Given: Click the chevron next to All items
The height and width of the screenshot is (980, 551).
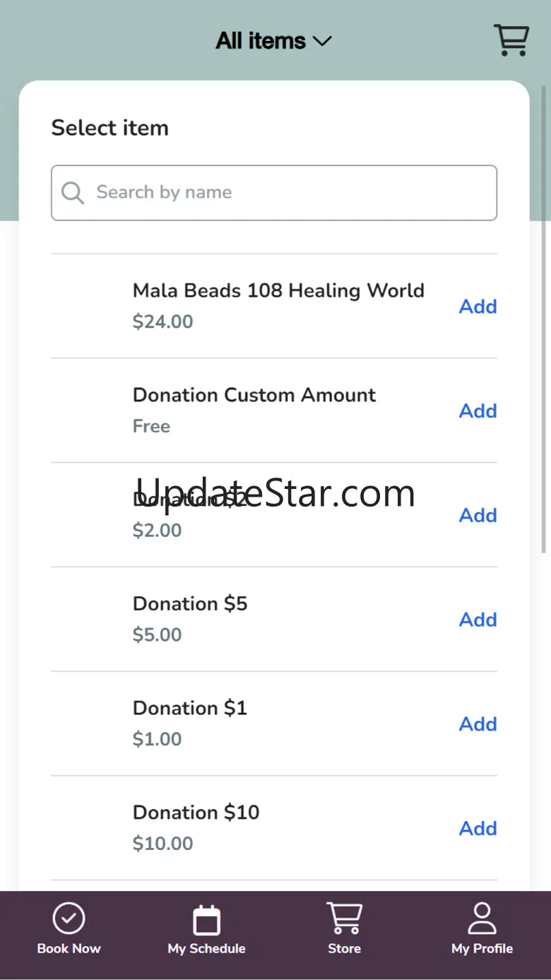Looking at the screenshot, I should pos(322,42).
